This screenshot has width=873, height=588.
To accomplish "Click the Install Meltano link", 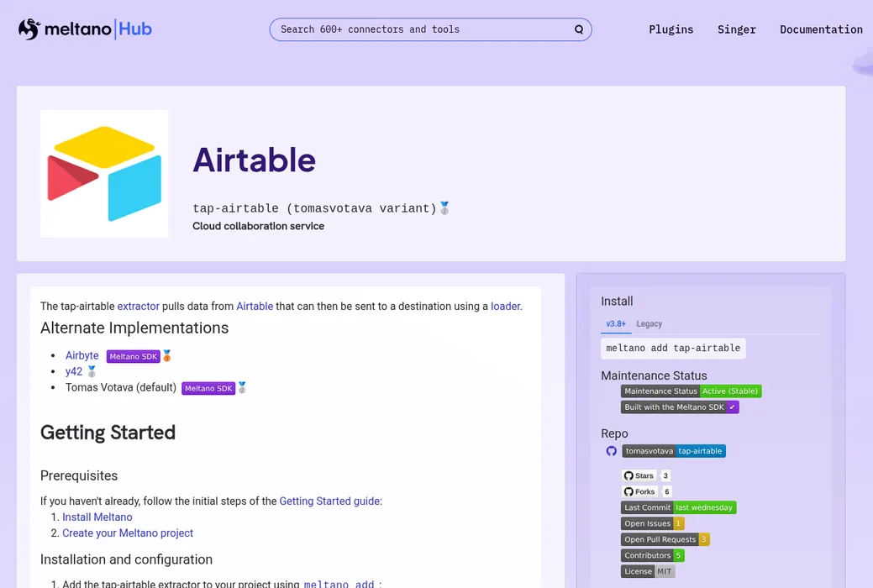I will (97, 517).
